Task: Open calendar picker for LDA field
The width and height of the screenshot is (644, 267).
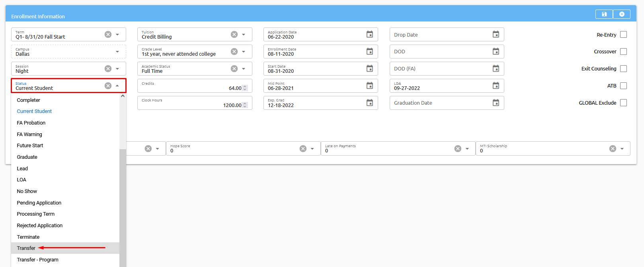Action: tap(496, 86)
